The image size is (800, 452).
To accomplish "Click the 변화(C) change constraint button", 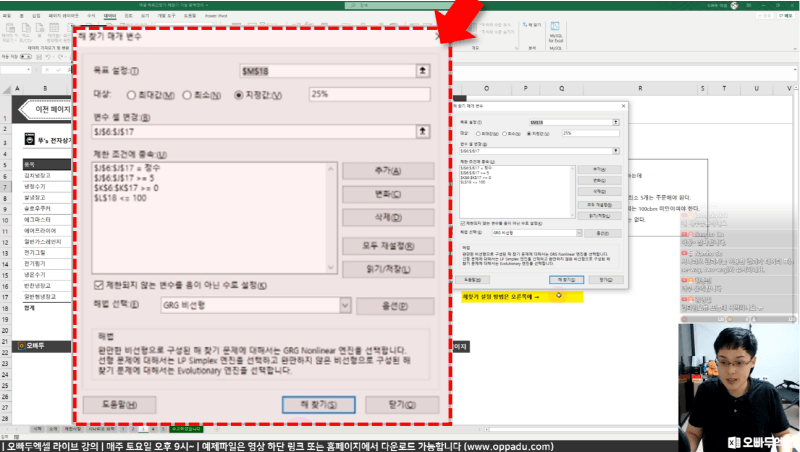I will (388, 194).
